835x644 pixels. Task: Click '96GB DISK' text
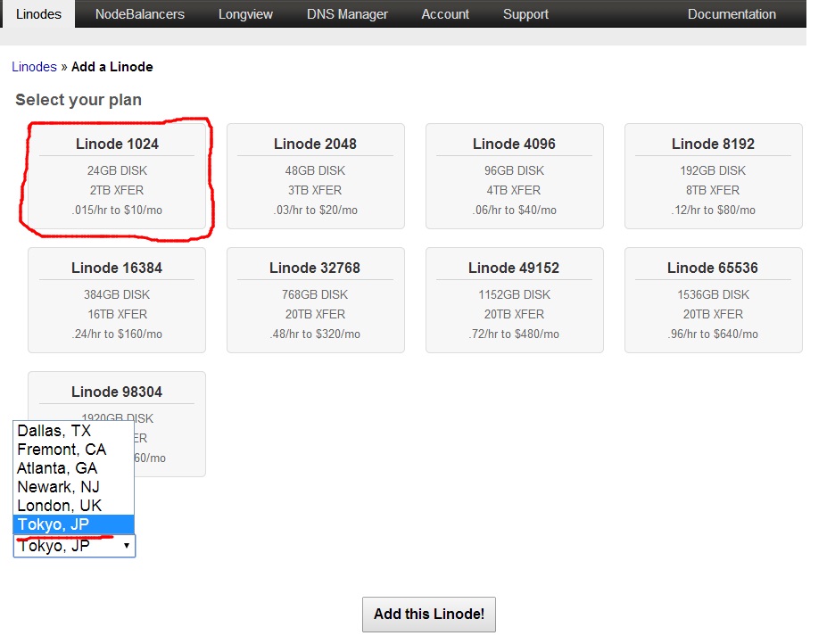(514, 171)
